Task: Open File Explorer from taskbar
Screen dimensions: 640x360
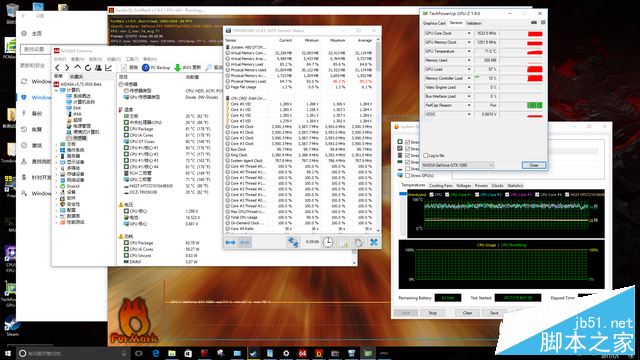Action: [x=172, y=353]
